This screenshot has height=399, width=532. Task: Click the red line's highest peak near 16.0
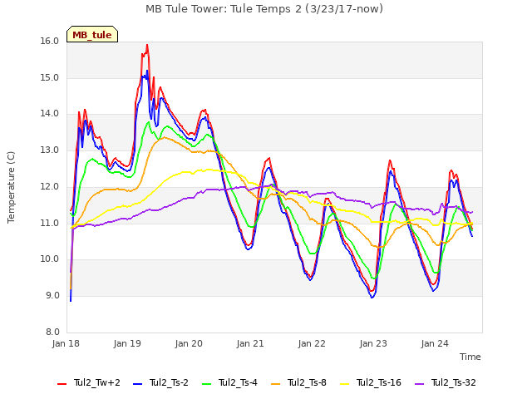pos(147,45)
